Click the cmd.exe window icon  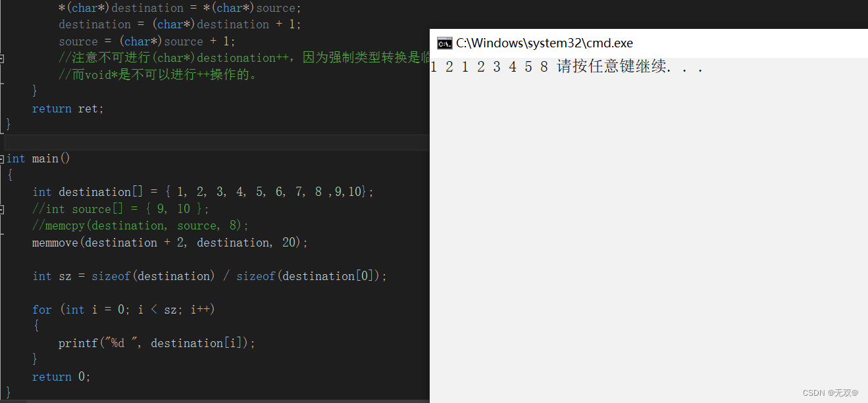(444, 43)
